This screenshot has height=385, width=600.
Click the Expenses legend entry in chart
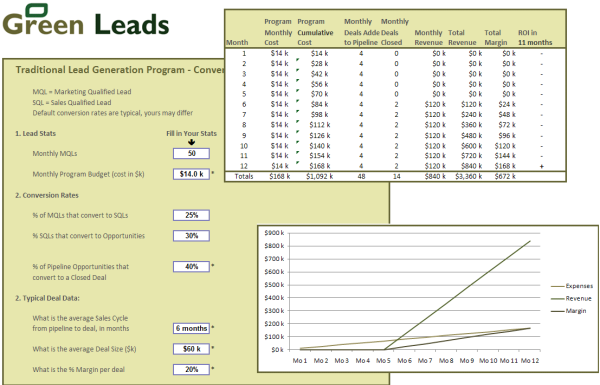(572, 286)
